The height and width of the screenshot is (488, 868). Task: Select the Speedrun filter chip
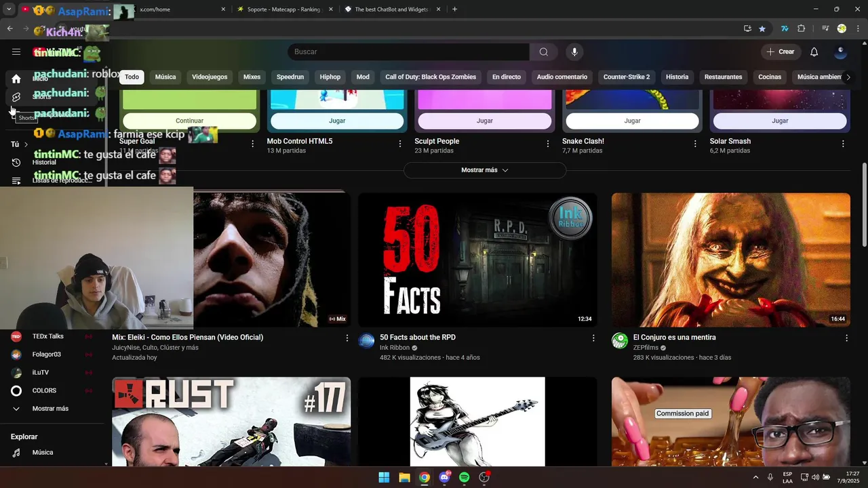coord(290,77)
